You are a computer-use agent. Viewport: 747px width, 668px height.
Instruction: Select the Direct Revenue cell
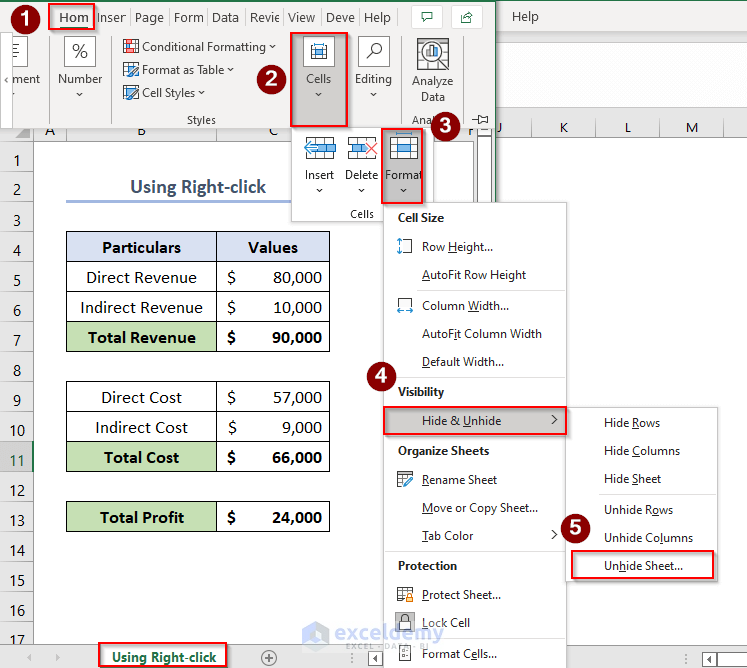pyautogui.click(x=141, y=277)
